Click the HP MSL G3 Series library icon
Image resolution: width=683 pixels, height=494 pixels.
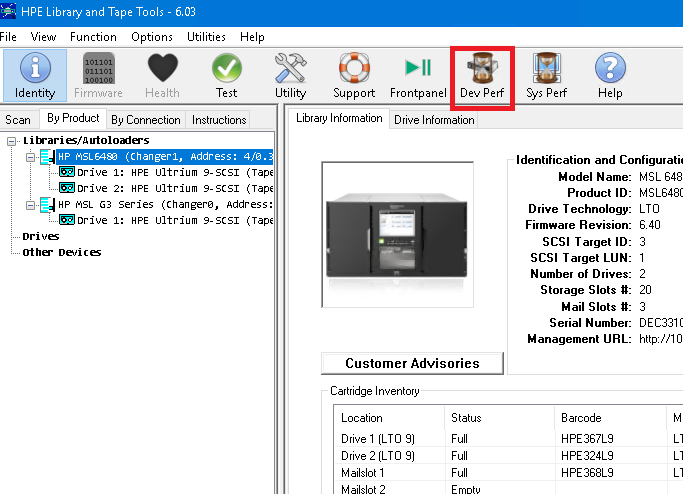click(47, 204)
